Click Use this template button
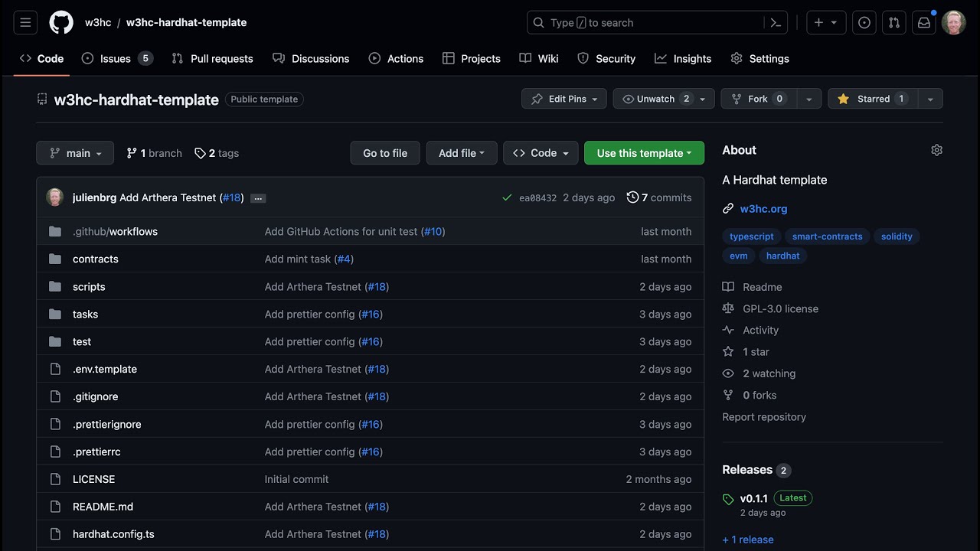 [x=643, y=153]
